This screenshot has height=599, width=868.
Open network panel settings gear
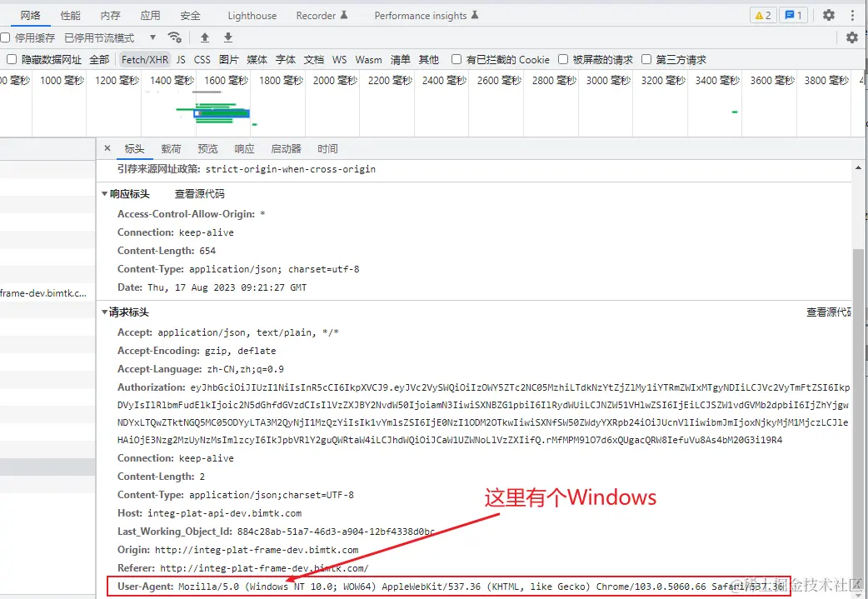pos(851,37)
